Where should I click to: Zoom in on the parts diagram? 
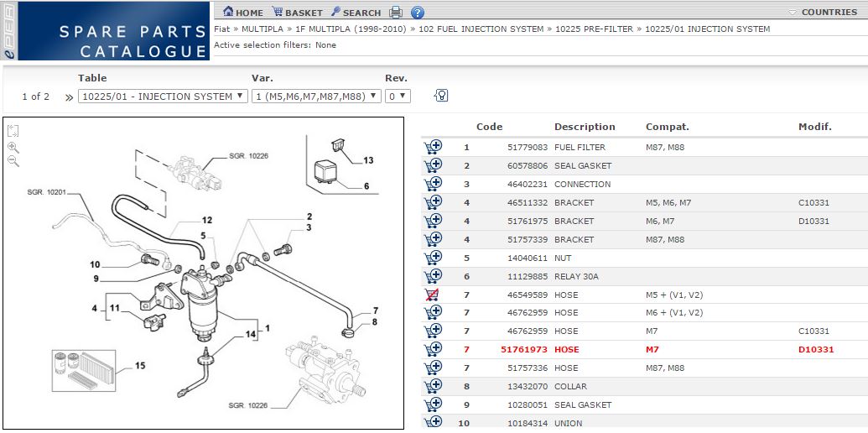[x=13, y=148]
